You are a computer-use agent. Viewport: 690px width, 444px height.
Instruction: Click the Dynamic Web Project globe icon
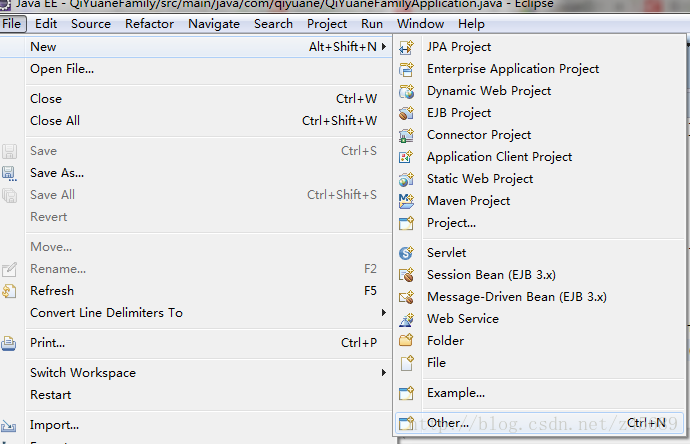[x=406, y=91]
